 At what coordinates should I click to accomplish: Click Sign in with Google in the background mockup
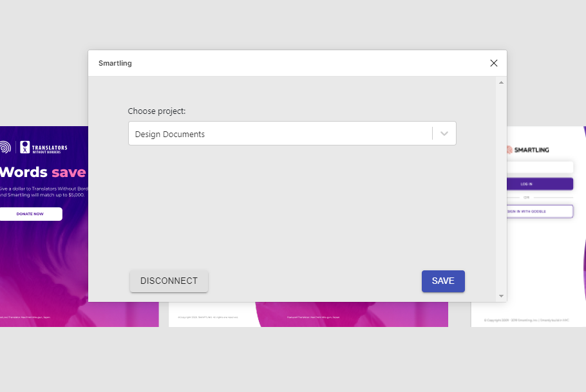pyautogui.click(x=540, y=211)
